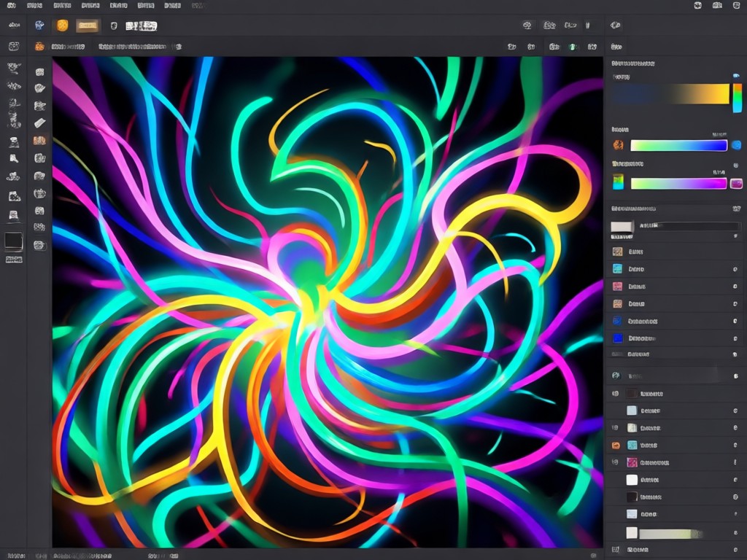This screenshot has width=747, height=560.
Task: Click the small orange icon beside the options text
Action: click(39, 46)
